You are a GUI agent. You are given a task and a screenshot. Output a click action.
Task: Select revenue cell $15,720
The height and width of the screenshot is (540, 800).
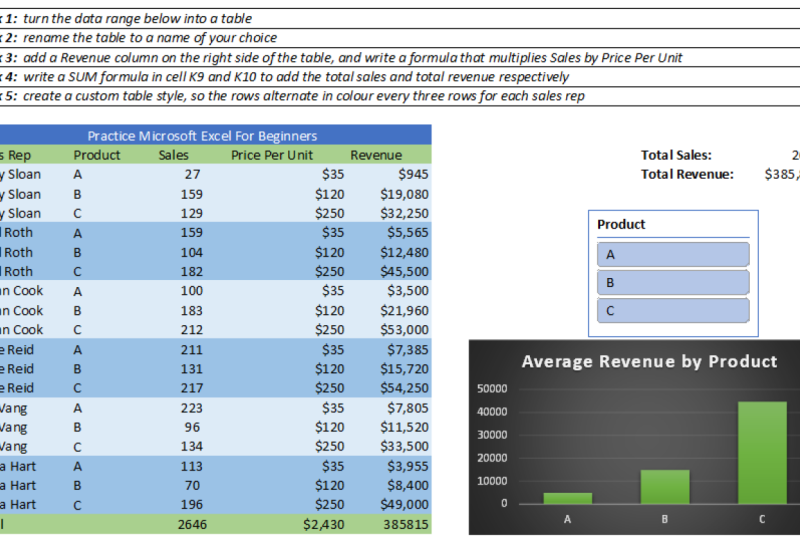pyautogui.click(x=404, y=369)
